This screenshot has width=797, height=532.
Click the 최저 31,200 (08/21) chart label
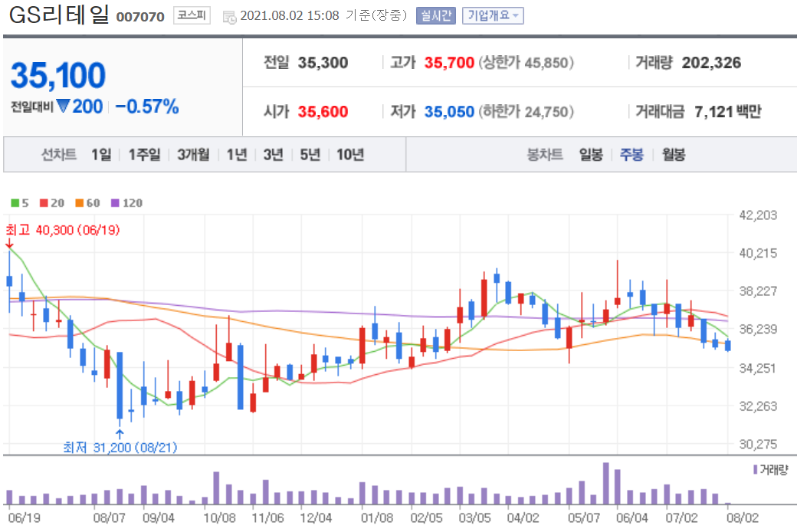click(120, 448)
